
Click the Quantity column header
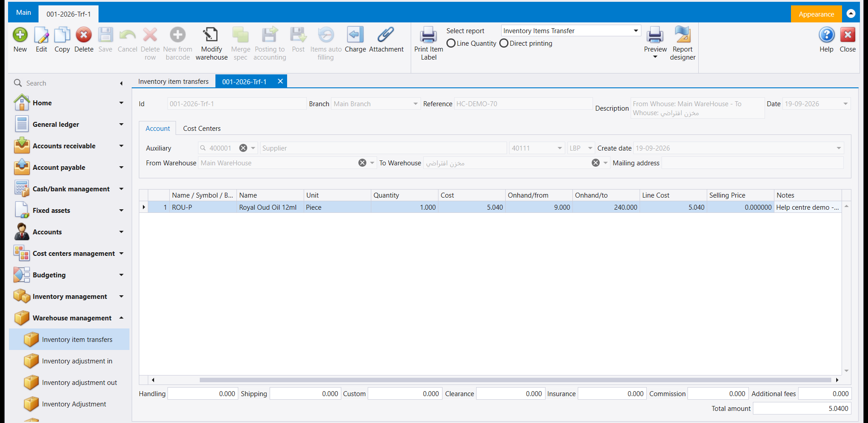[404, 195]
